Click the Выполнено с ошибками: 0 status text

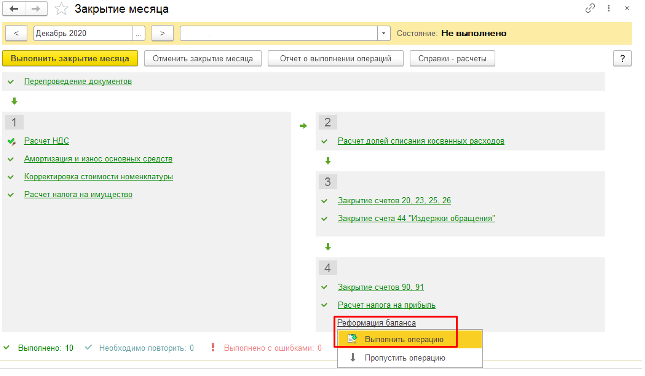click(273, 348)
